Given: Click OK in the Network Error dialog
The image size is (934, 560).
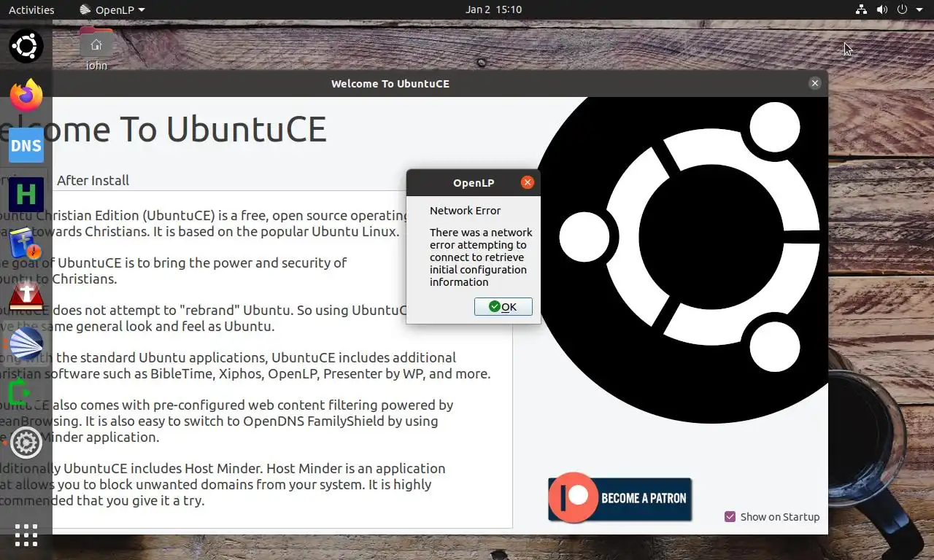Looking at the screenshot, I should click(503, 306).
